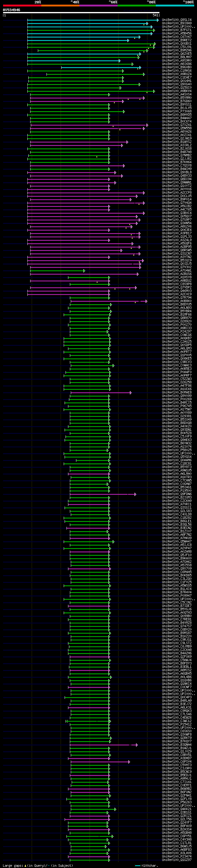The height and width of the screenshot is (868, 197).
Task: Select the UniRef100_A9RUZ4 label
Action: tap(177, 74)
